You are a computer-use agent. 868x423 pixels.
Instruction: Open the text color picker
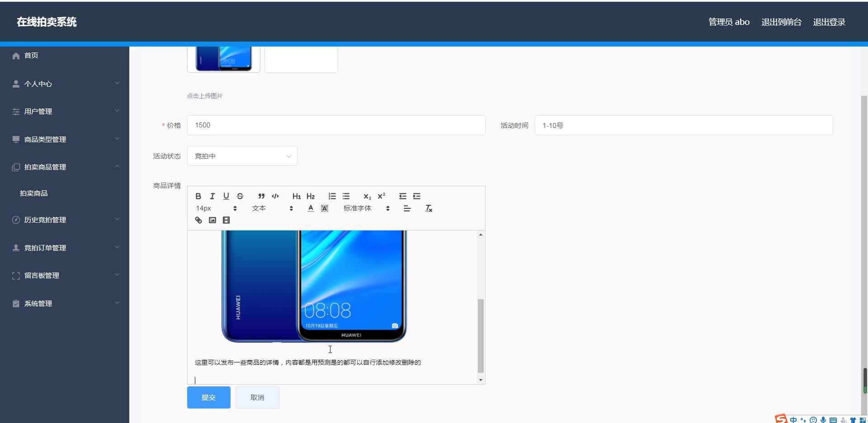311,208
